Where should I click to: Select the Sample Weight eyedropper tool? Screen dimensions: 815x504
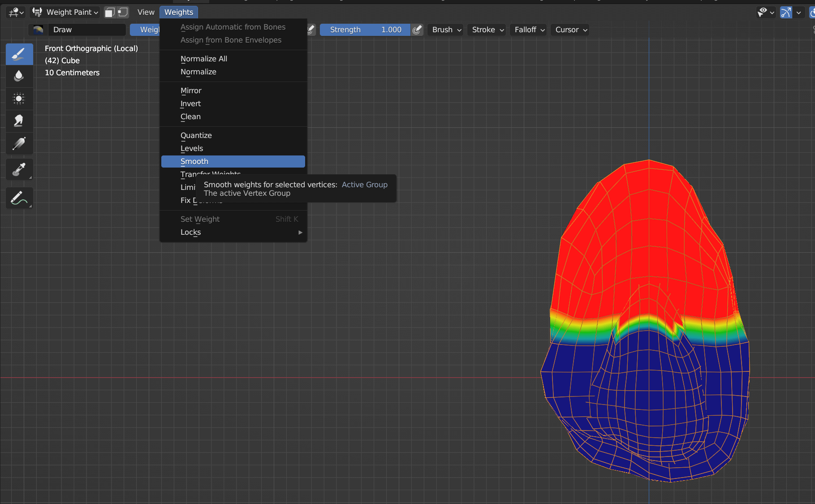(19, 169)
